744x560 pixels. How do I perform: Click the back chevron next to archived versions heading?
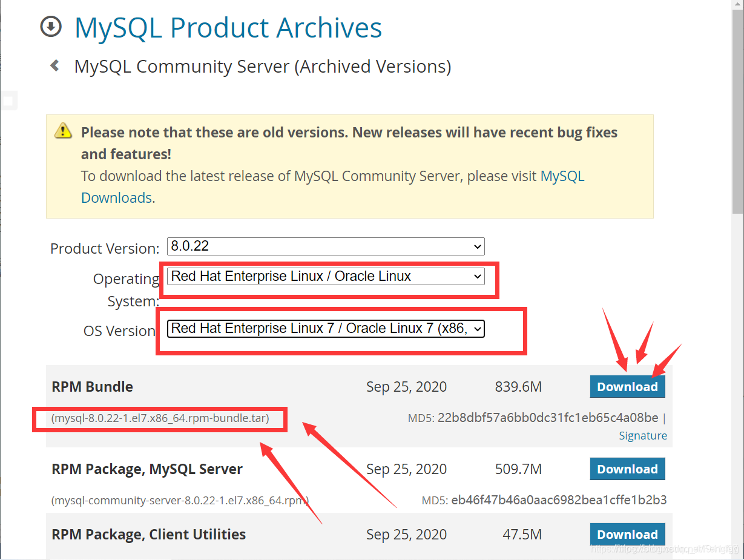click(54, 65)
